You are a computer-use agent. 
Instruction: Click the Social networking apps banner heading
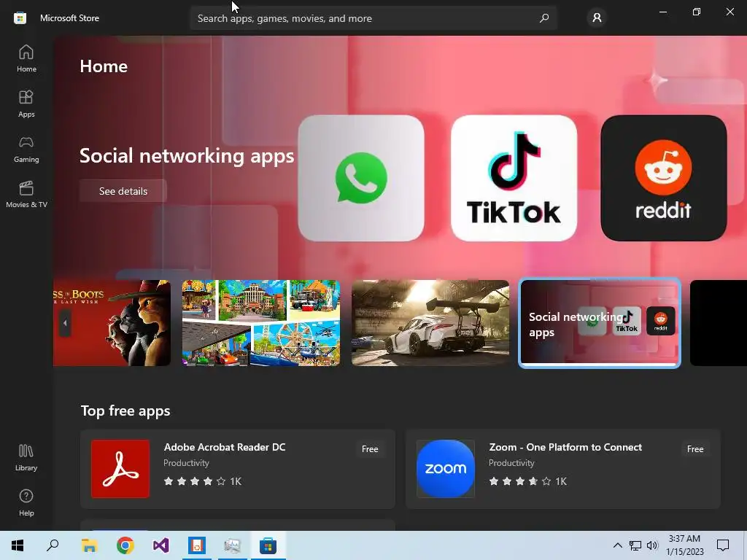187,156
